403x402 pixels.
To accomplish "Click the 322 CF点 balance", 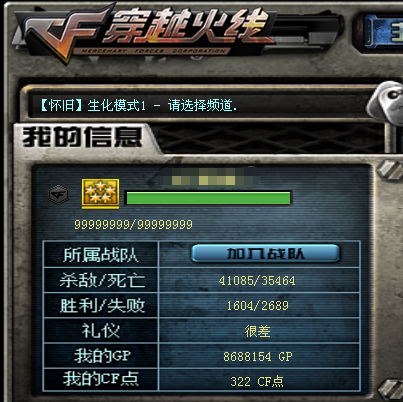I will tap(257, 381).
